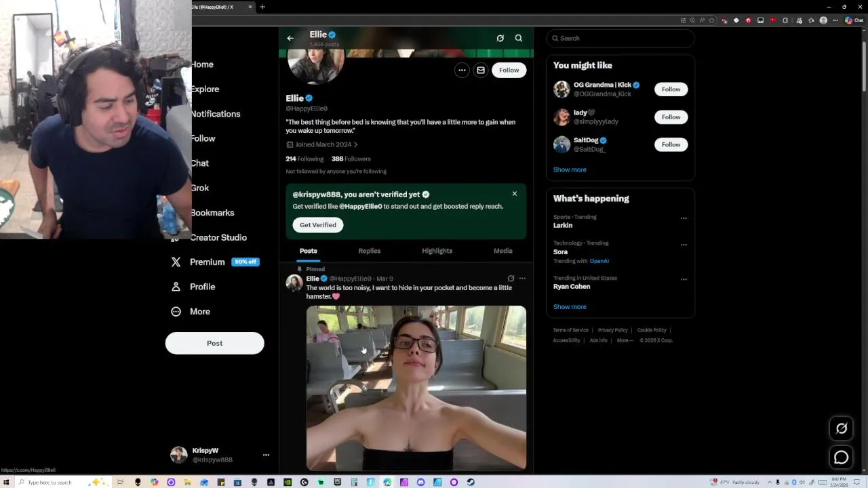Image resolution: width=868 pixels, height=488 pixels.
Task: Switch to the Highlights tab
Action: point(437,251)
